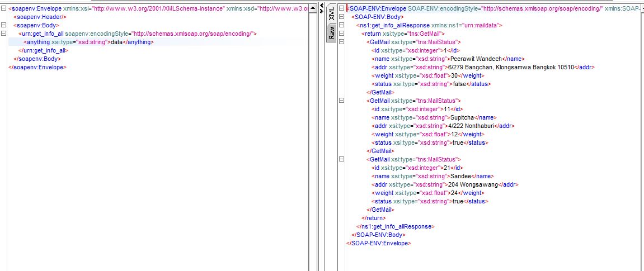The height and width of the screenshot is (271, 644).
Task: Click the addr line 204 Wongsawang
Action: click(445, 184)
